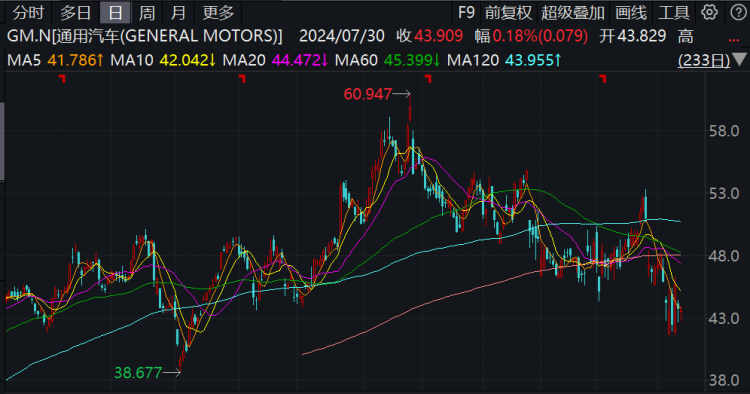Viewport: 750px width, 394px height.
Task: Click the MA5 indicator label
Action: pos(24,60)
